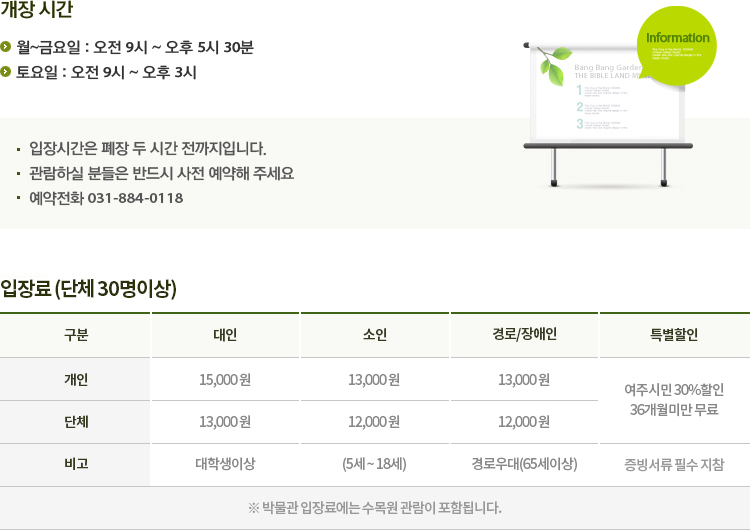This screenshot has width=750, height=530.
Task: Click the number 1 on the whiteboard
Action: 579,91
